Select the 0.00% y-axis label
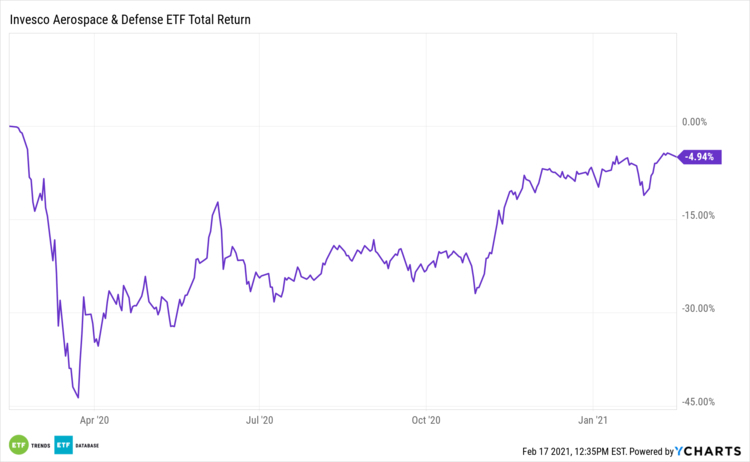Viewport: 750px width, 462px height. click(694, 122)
